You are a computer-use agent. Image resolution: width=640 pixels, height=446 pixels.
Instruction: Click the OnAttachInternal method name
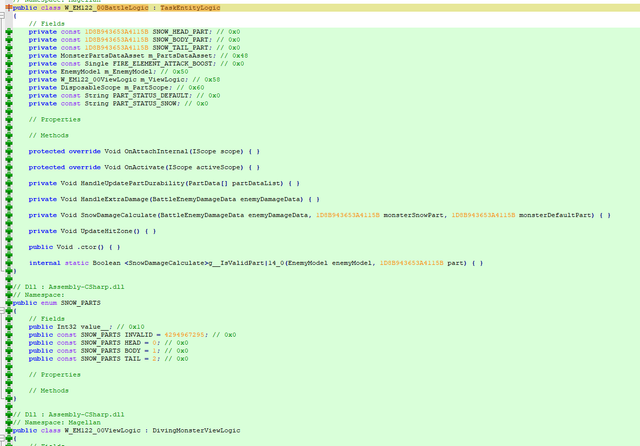(x=156, y=151)
